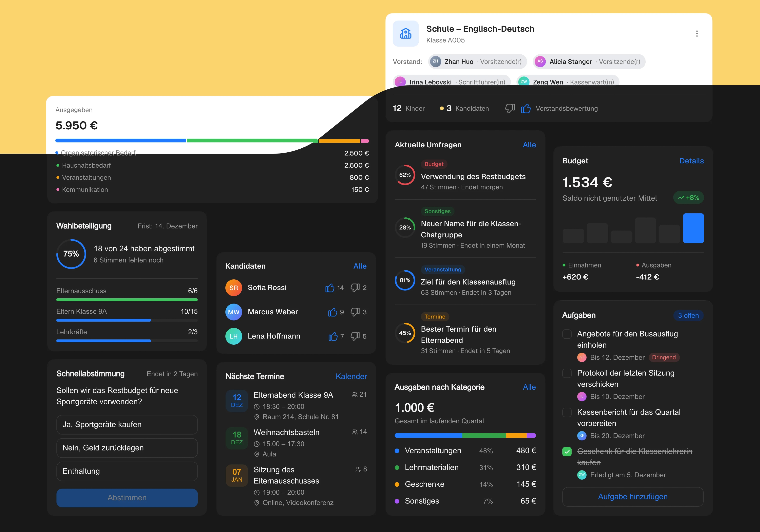760x532 pixels.
Task: Select option Ja, Sportgeräte kaufen
Action: [127, 425]
